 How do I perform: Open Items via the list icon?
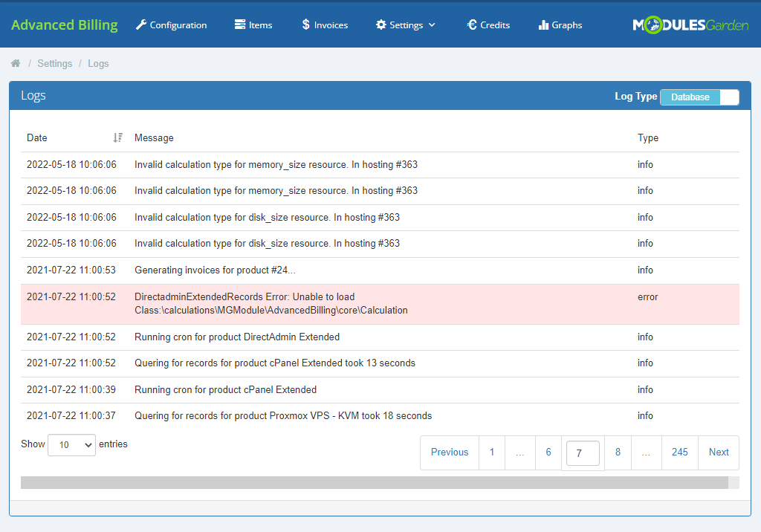point(240,25)
